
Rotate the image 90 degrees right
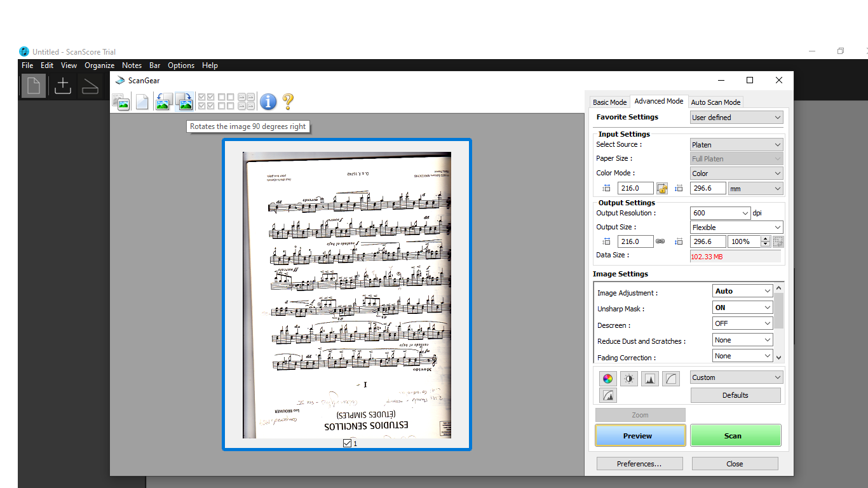[x=184, y=102]
